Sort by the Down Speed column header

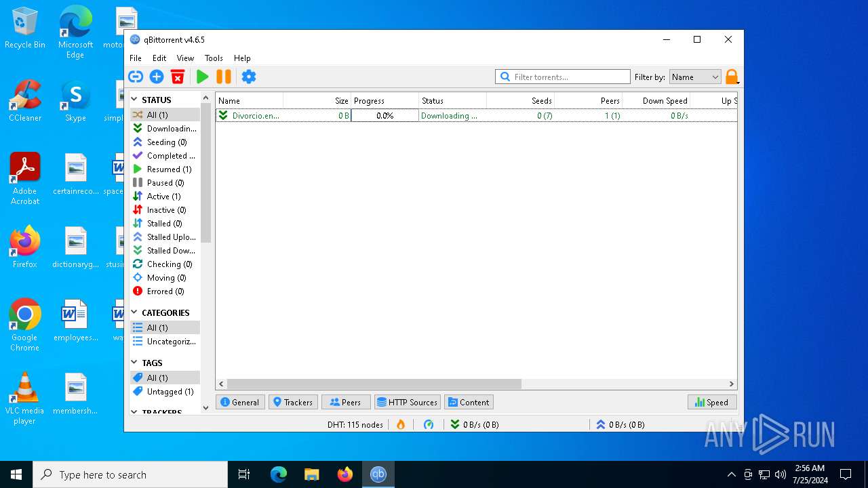[x=656, y=100]
